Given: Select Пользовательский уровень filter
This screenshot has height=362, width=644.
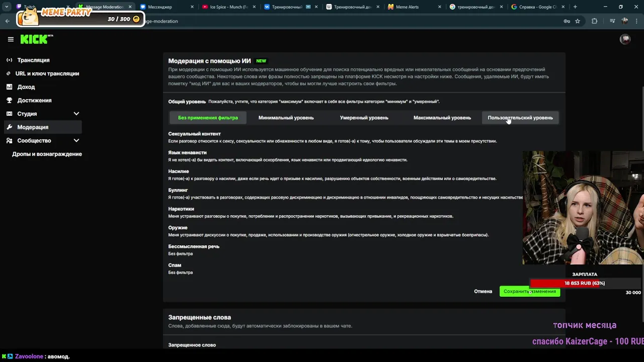Looking at the screenshot, I should [520, 118].
